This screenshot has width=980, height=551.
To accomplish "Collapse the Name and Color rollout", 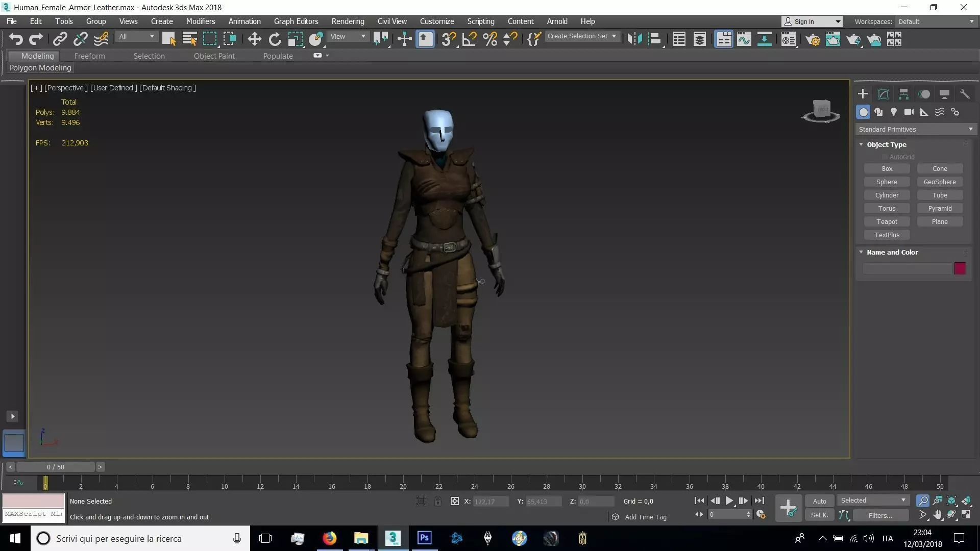I will point(861,252).
